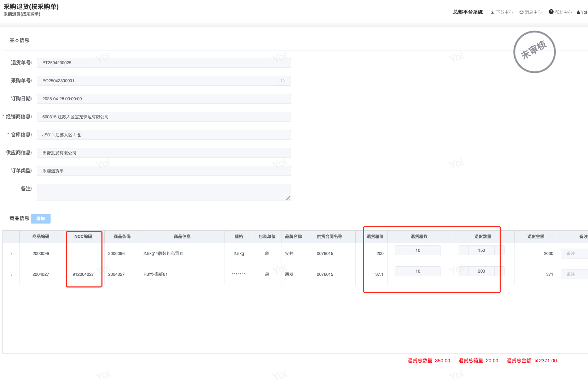This screenshot has height=380, width=588.
Task: Select product name R3常-海虾81
Action: click(x=156, y=274)
